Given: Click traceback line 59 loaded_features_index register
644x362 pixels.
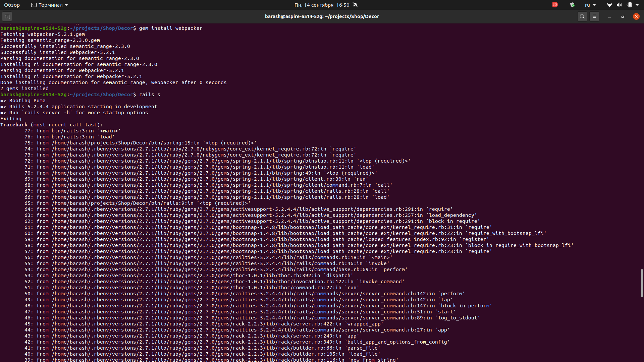Looking at the screenshot, I should coord(257,239).
